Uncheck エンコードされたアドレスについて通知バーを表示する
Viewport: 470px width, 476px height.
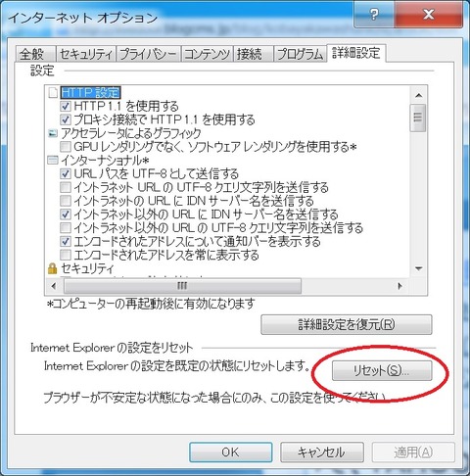66,242
